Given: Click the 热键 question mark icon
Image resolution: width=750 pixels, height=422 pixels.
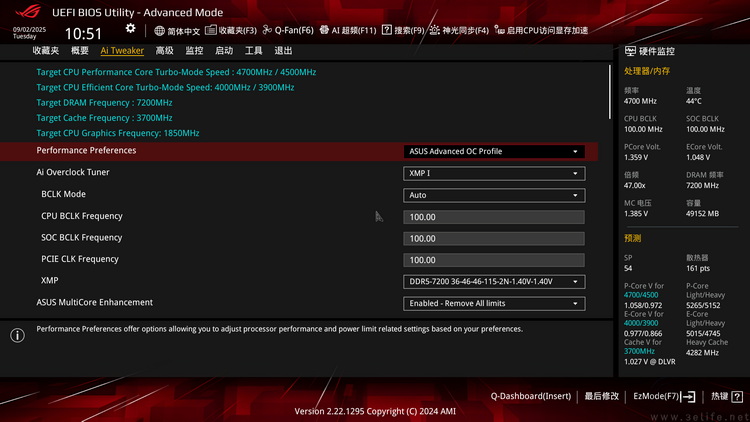Looking at the screenshot, I should [x=737, y=396].
